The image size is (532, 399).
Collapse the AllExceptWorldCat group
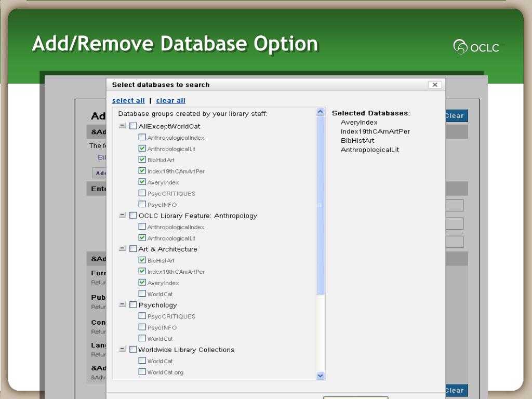pyautogui.click(x=122, y=126)
